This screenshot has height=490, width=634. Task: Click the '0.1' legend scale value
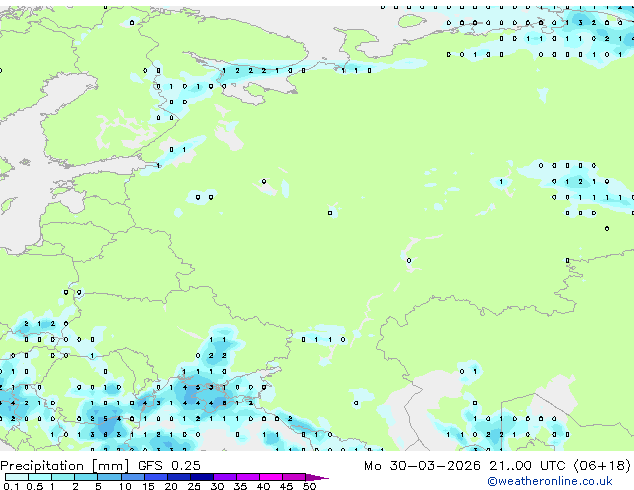(11, 486)
